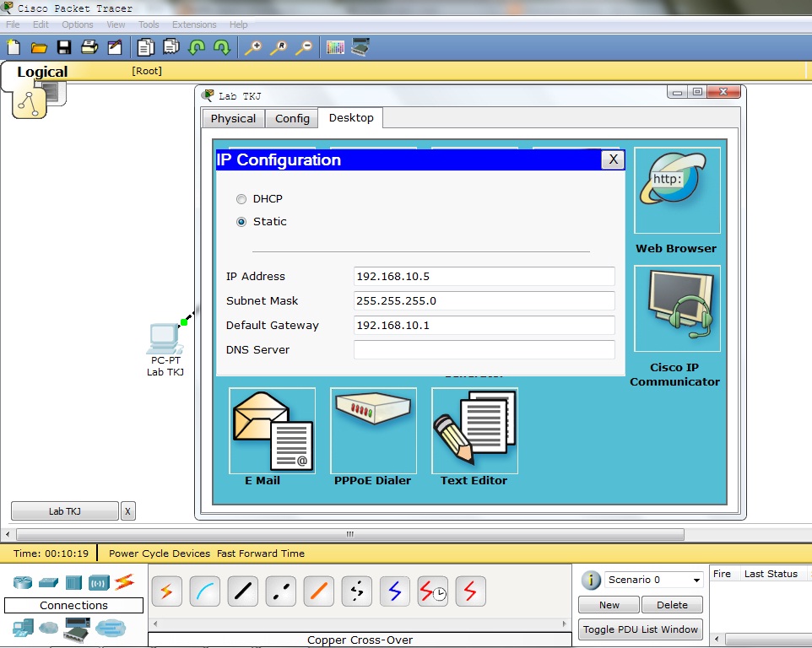Open the Scenario 0 dropdown
Image resolution: width=812 pixels, height=648 pixels.
654,580
